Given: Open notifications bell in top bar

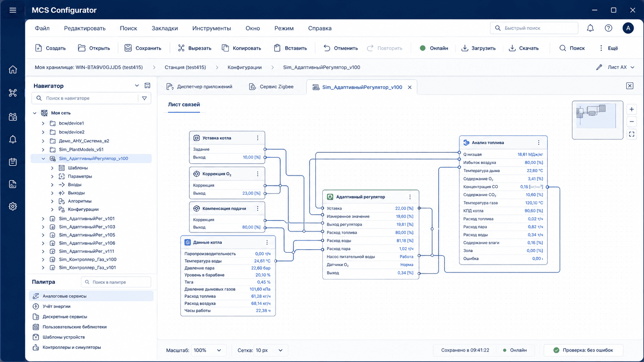Looking at the screenshot, I should pos(590,28).
